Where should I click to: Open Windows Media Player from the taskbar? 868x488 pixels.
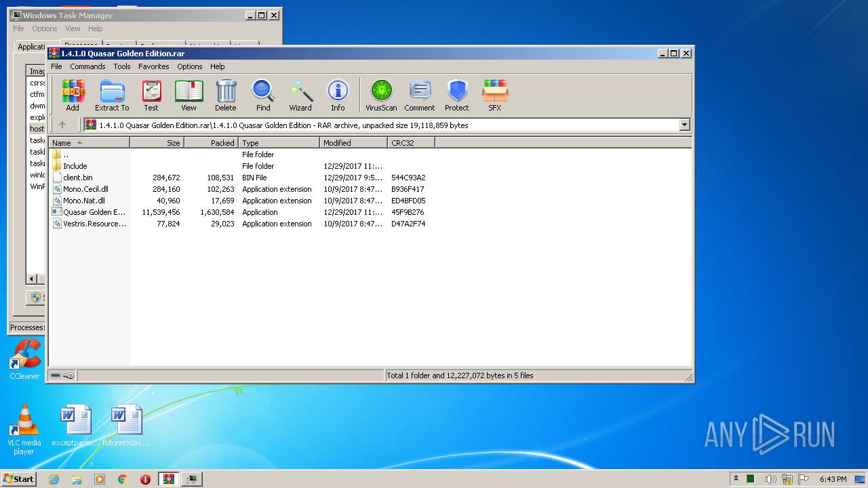coord(100,479)
